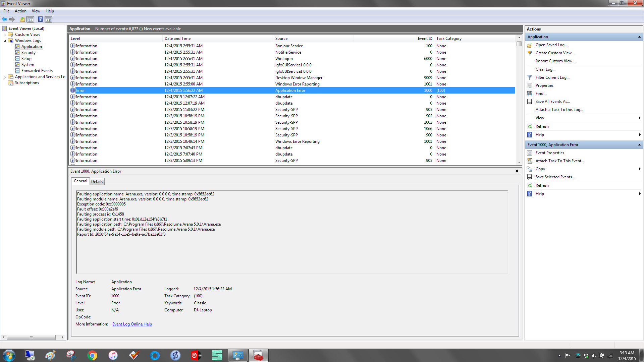Click the Create Custom View icon
Viewport: 644px width, 362px height.
pyautogui.click(x=530, y=53)
